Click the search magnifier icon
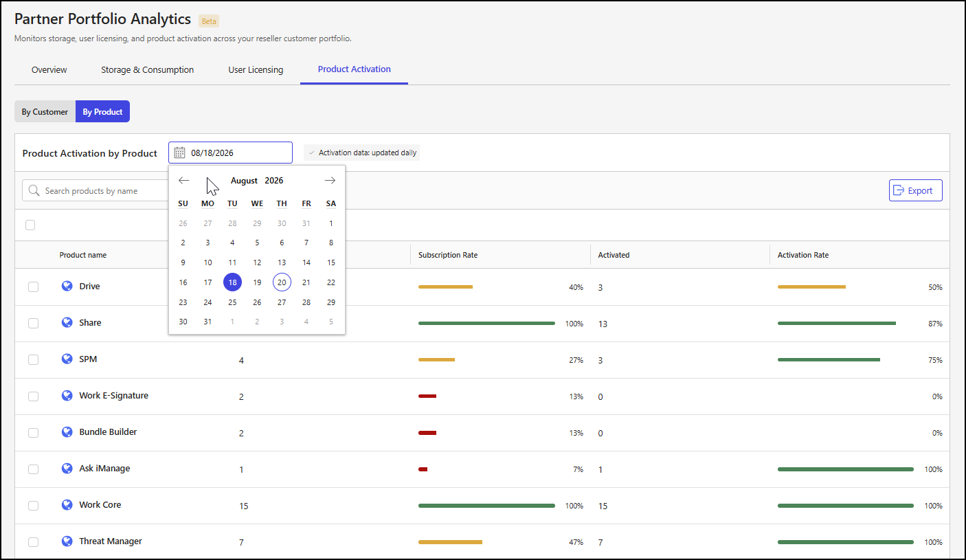 (x=34, y=191)
